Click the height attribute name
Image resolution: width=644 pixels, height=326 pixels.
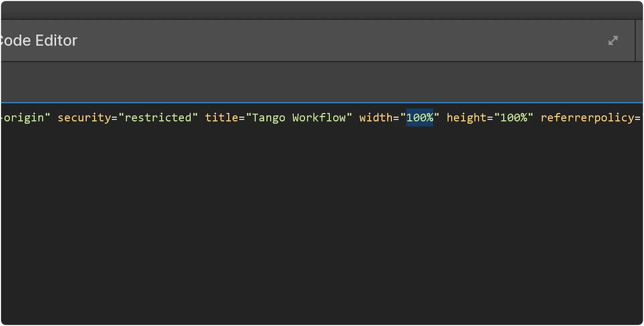[x=466, y=117]
